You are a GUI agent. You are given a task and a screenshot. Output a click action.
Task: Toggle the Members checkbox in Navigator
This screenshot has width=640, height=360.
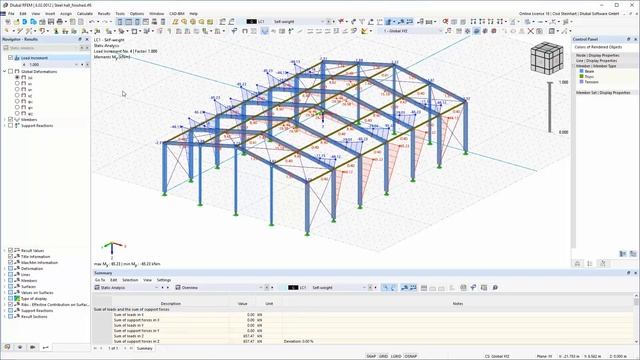tap(11, 120)
